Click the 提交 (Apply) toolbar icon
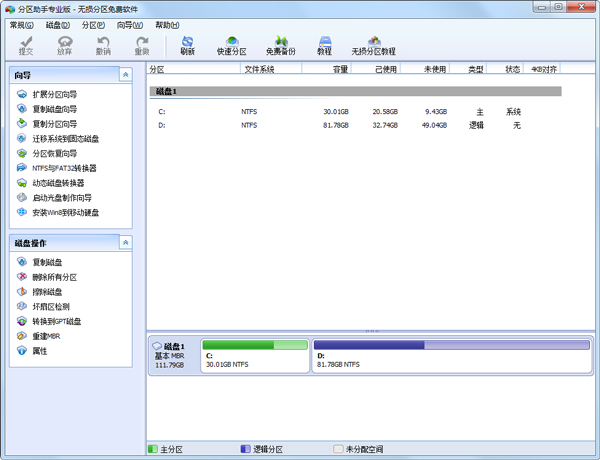Image resolution: width=600 pixels, height=460 pixels. coord(26,44)
